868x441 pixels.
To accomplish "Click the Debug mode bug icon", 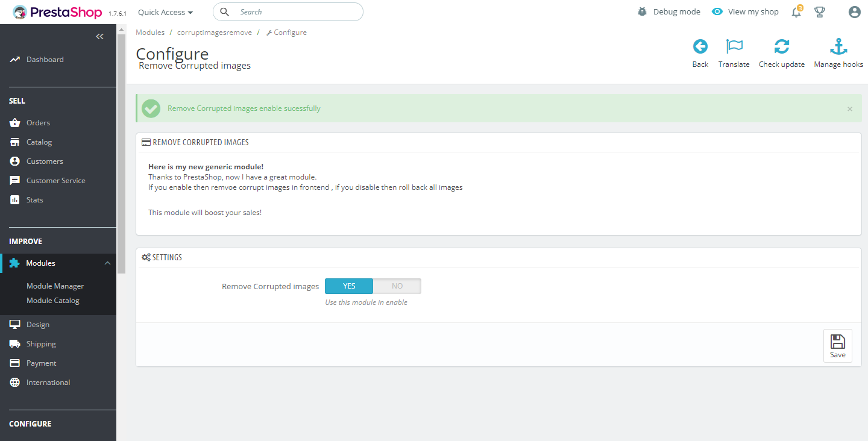I will click(643, 11).
